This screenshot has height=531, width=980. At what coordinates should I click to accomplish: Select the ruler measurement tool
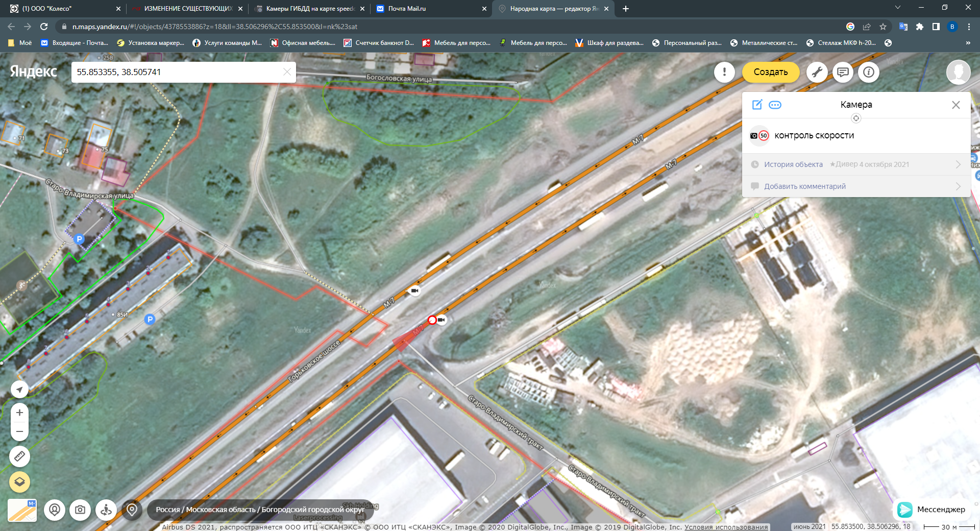(x=19, y=456)
